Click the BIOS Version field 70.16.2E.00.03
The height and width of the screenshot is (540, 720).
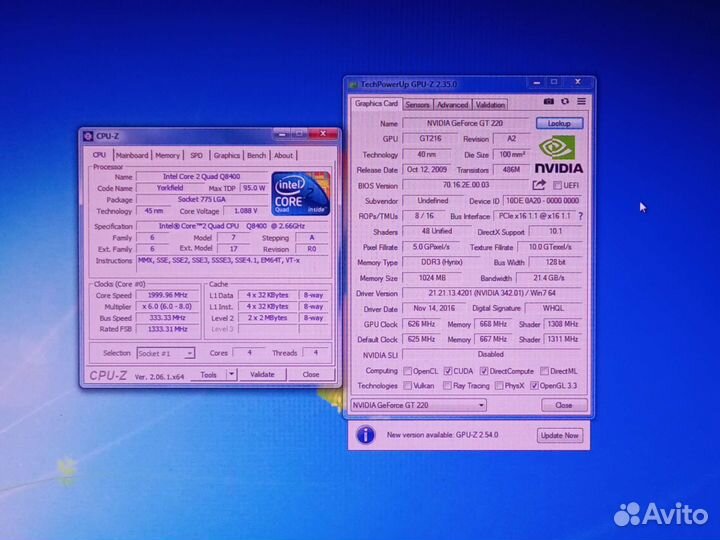click(x=466, y=185)
